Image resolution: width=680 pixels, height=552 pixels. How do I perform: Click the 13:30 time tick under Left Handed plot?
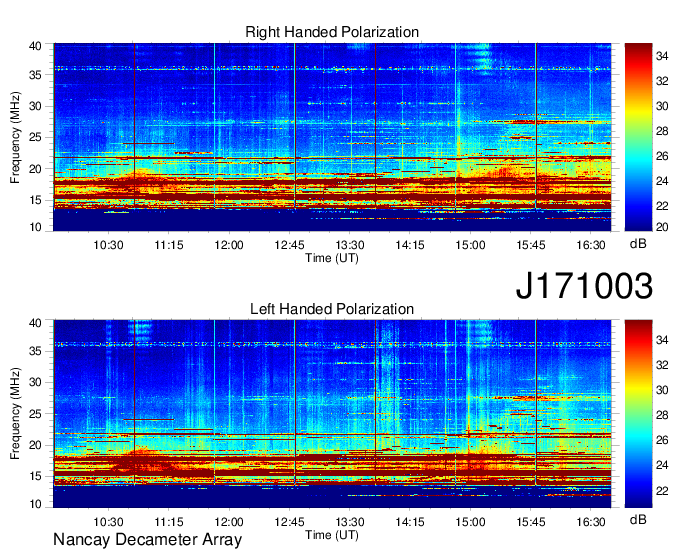(x=350, y=522)
